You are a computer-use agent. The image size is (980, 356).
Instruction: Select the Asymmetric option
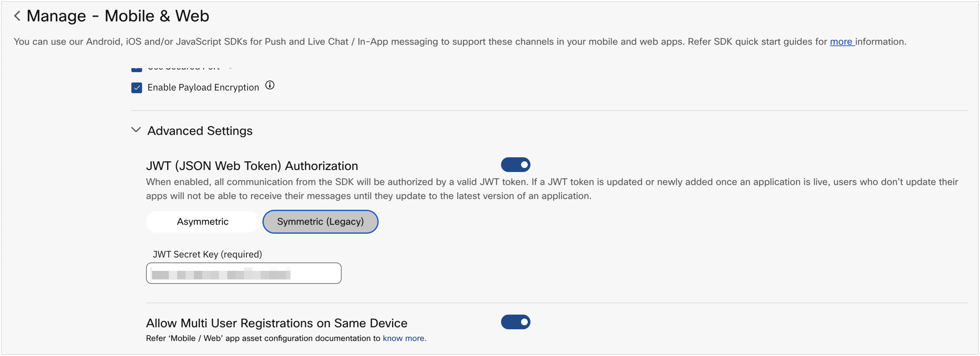coord(202,222)
